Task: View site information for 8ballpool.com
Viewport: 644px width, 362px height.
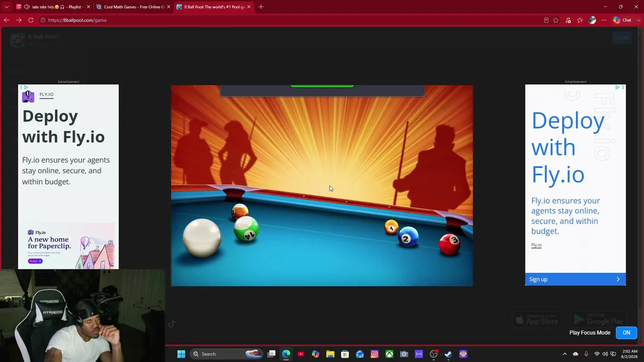Action: [44, 20]
